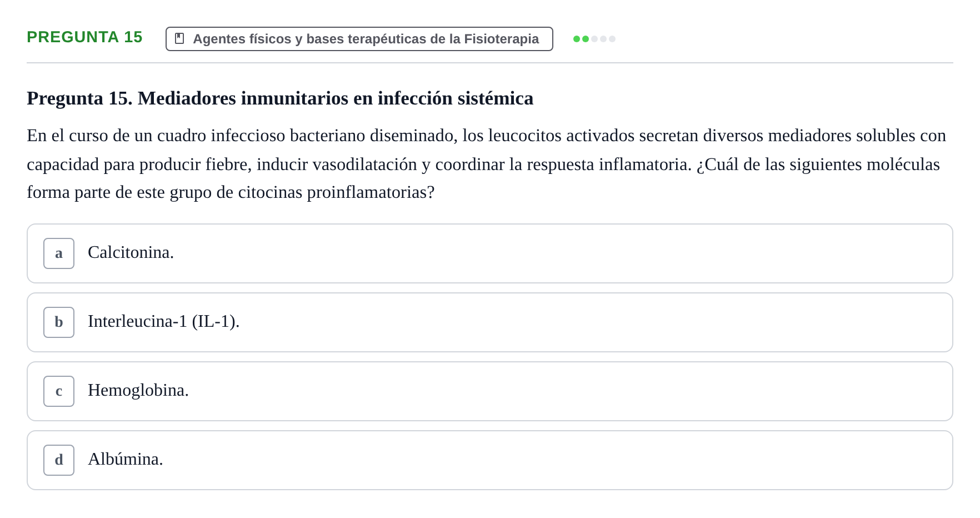
Task: Select letter badge 'd' for Albúmina
Action: [59, 460]
